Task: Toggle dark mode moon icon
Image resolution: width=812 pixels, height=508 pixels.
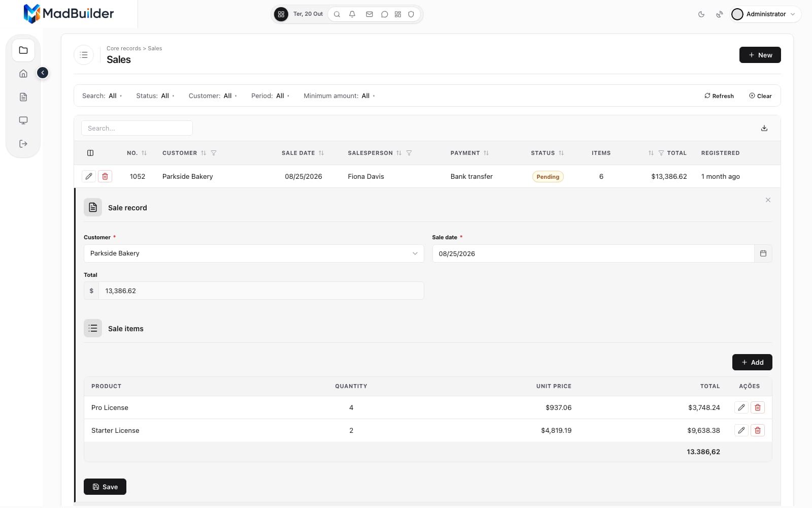Action: (701, 14)
